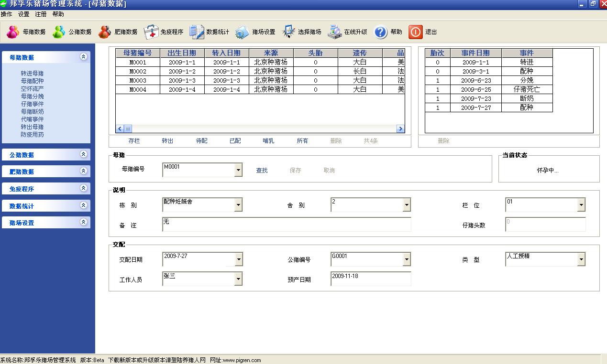Click the blue 帮助 question mark icon
The width and height of the screenshot is (607, 364).
[x=381, y=32]
